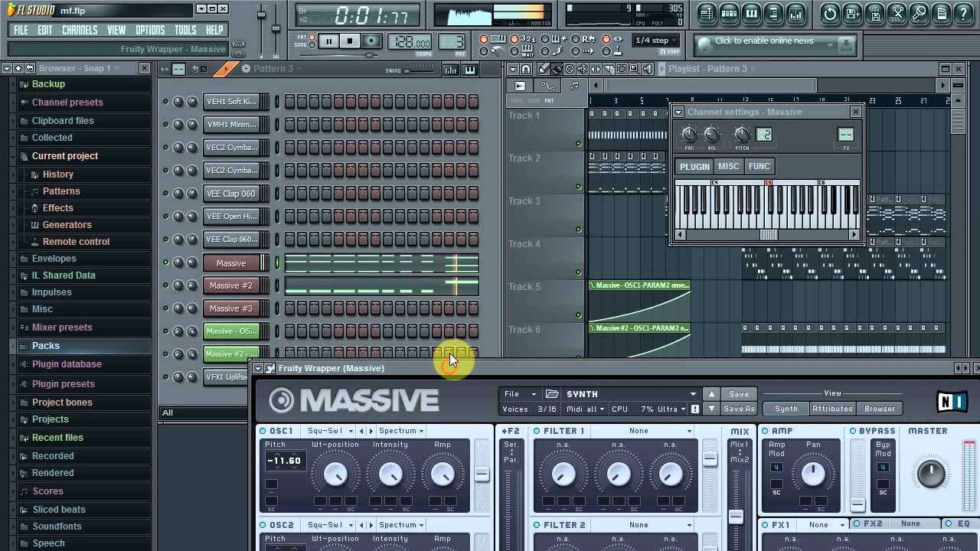Open the Attributes view in Massive
Image resolution: width=980 pixels, height=551 pixels.
[832, 409]
